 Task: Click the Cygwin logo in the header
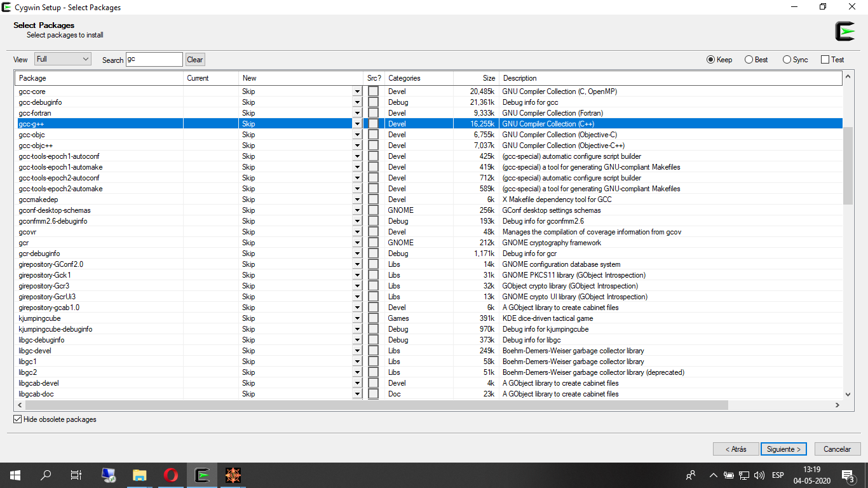[845, 31]
